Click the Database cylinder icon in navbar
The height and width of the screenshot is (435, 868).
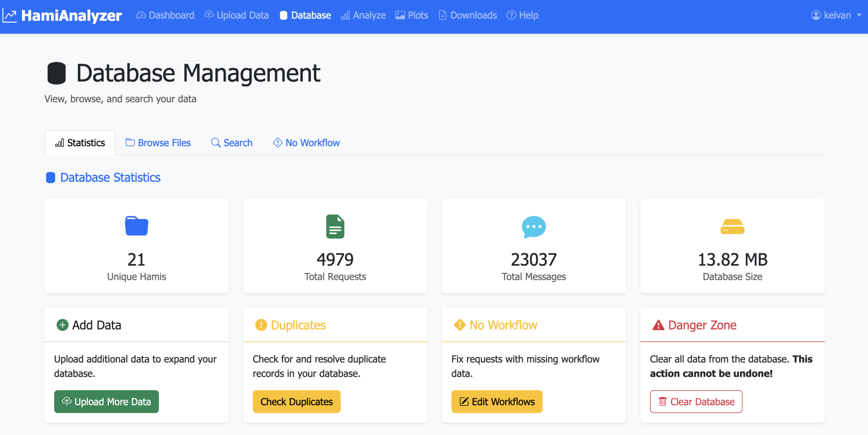pos(283,15)
